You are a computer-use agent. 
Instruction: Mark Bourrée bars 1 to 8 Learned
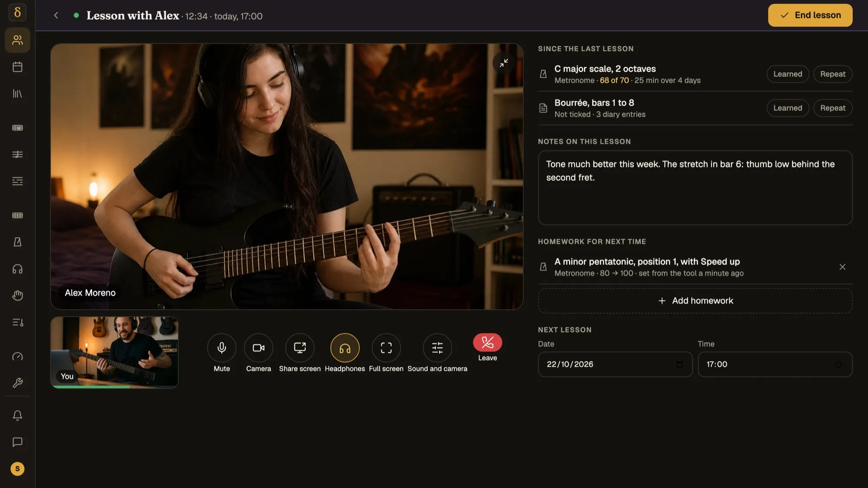pyautogui.click(x=788, y=108)
